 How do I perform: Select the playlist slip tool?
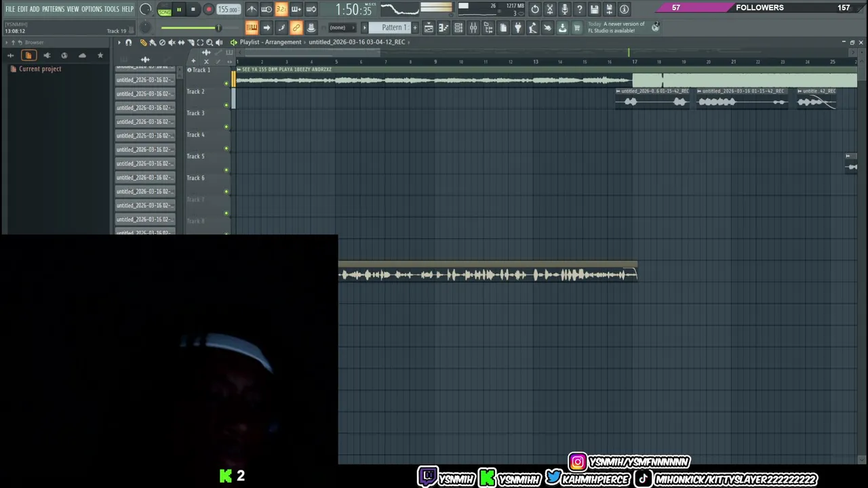click(x=181, y=42)
